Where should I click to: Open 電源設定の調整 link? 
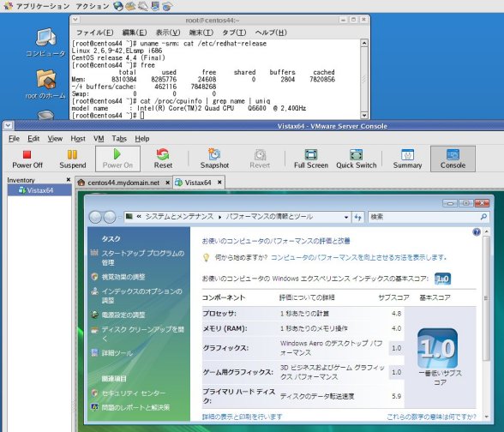point(123,315)
